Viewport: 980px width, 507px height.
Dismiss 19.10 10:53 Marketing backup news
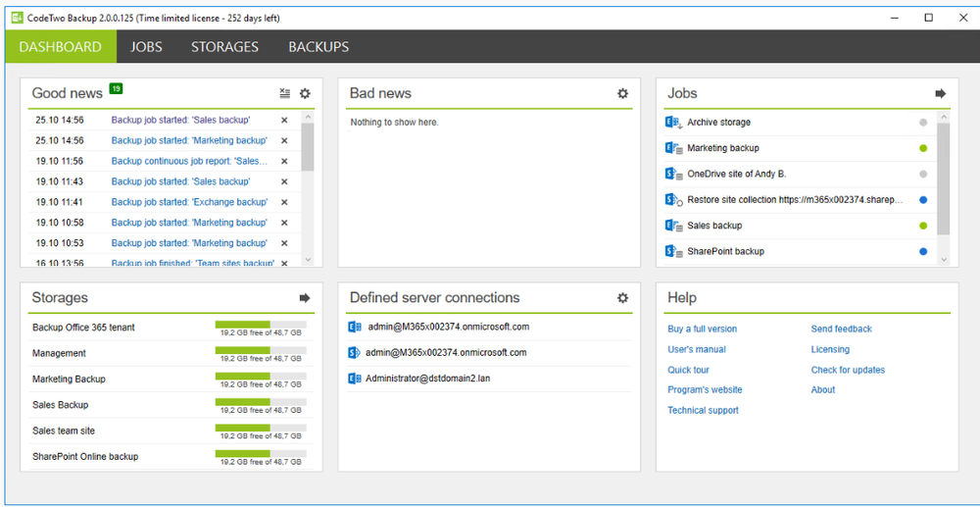tap(284, 243)
